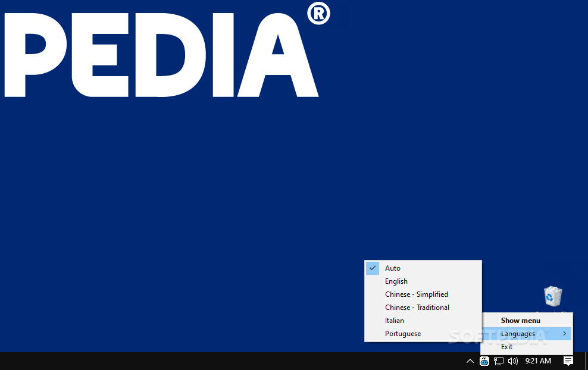The height and width of the screenshot is (370, 588).
Task: Pick Italian in the languages list
Action: (x=423, y=321)
